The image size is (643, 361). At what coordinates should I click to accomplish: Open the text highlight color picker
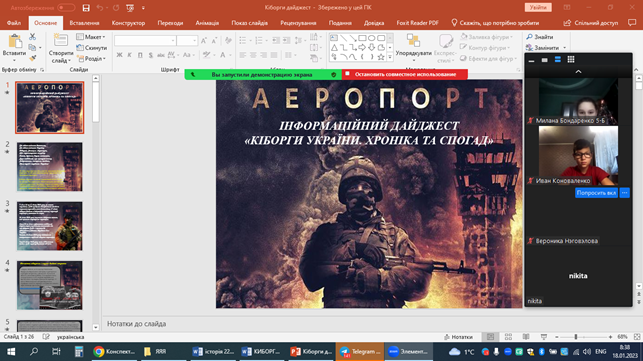coord(208,55)
